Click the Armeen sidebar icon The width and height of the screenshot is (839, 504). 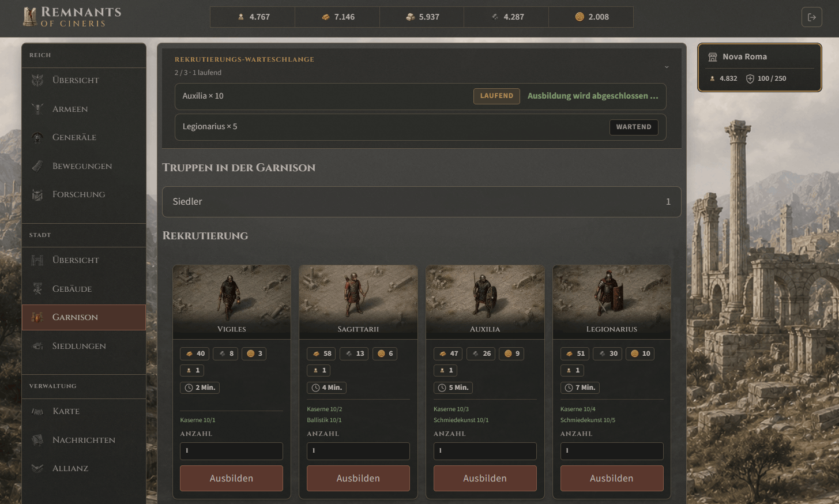pyautogui.click(x=37, y=109)
